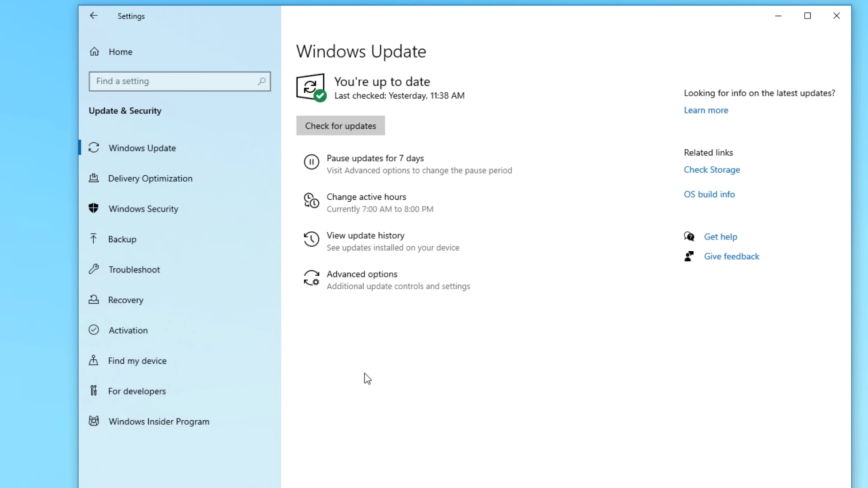Click the Learn more link

click(x=706, y=110)
